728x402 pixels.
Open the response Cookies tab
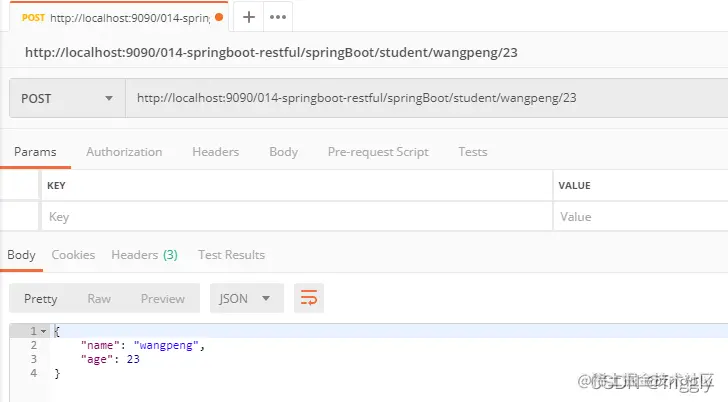73,255
